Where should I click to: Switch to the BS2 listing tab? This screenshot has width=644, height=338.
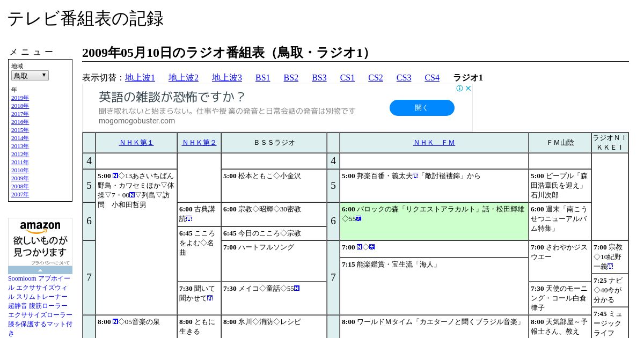point(291,78)
